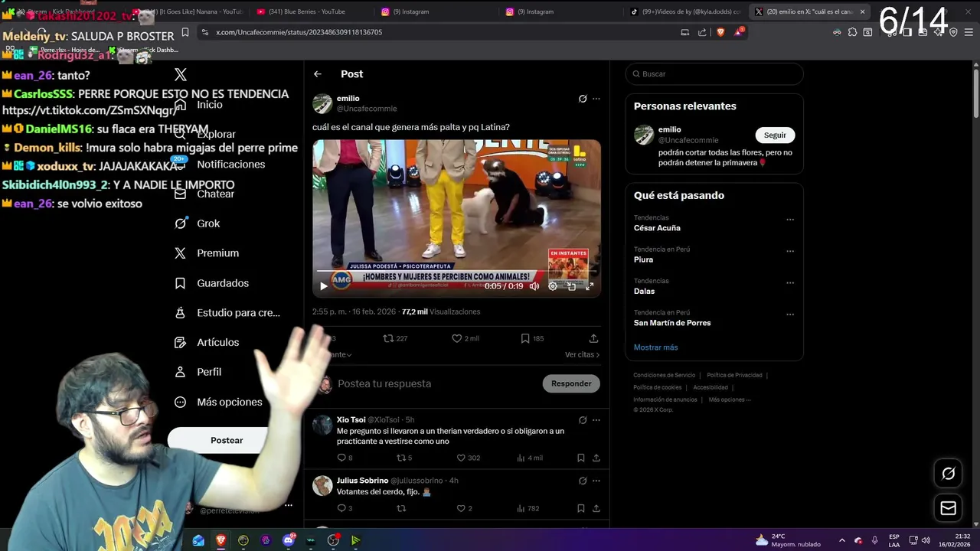Switch to kyla.dodds TikTok tab
The image size is (980, 551).
pyautogui.click(x=685, y=11)
